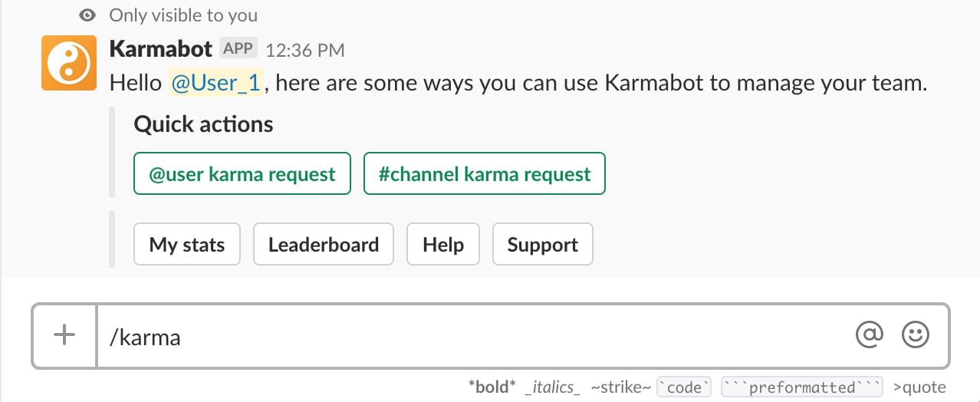The width and height of the screenshot is (980, 402).
Task: Select the #channel karma request button
Action: [x=485, y=174]
